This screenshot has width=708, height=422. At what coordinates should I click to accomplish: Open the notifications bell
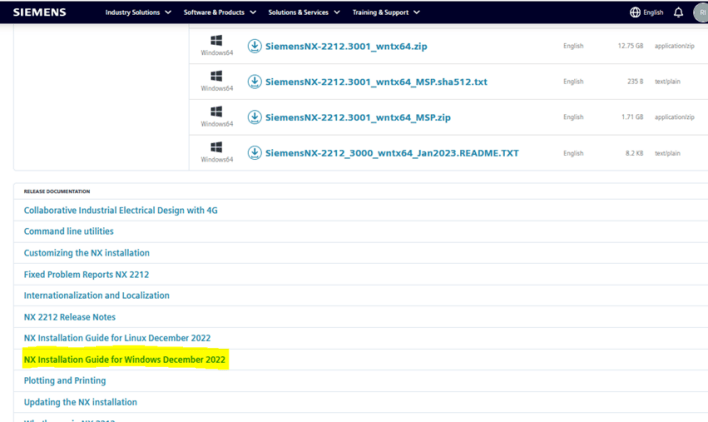click(x=678, y=12)
